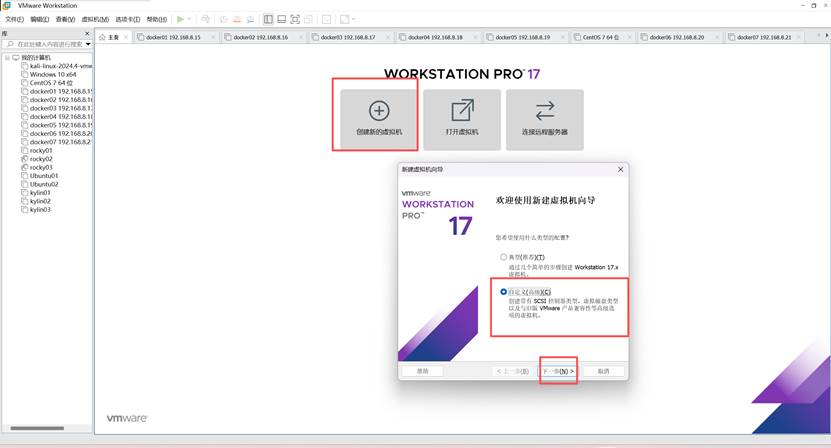831x448 pixels.
Task: Close the 新建虚拟机向导 dialog
Action: 621,170
